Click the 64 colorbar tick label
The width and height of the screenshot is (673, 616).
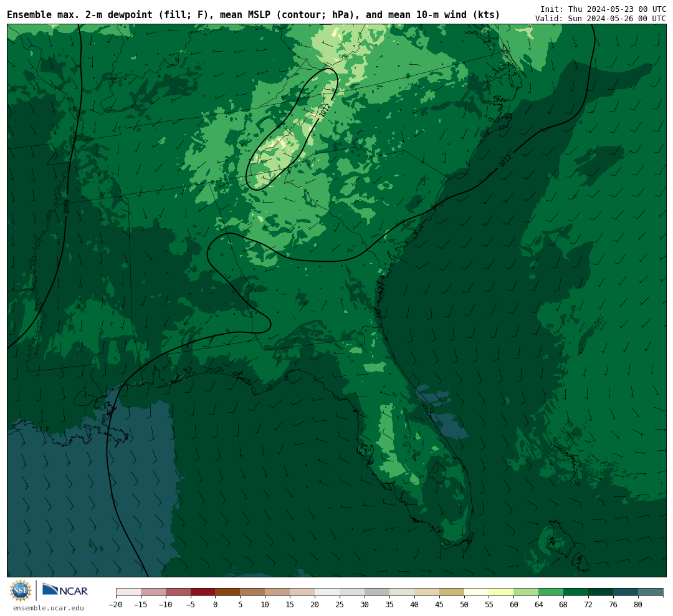pyautogui.click(x=539, y=605)
